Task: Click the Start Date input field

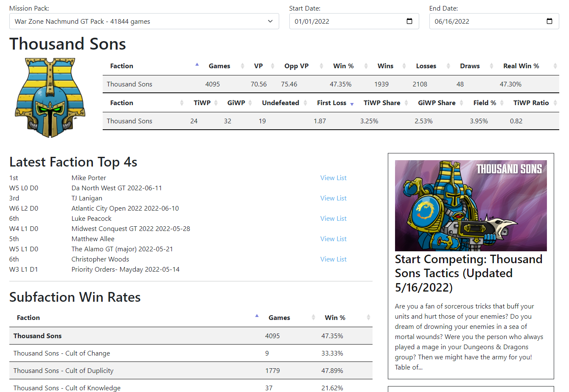Action: pos(346,21)
